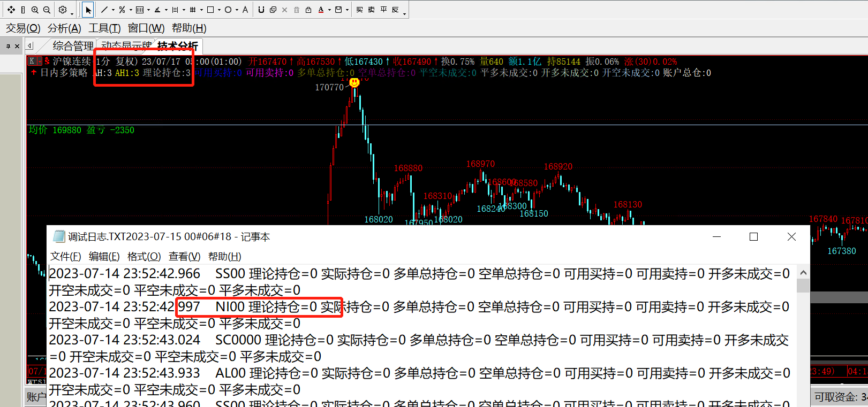Click the save drawing template icon
This screenshot has height=407, width=868.
pos(338,10)
